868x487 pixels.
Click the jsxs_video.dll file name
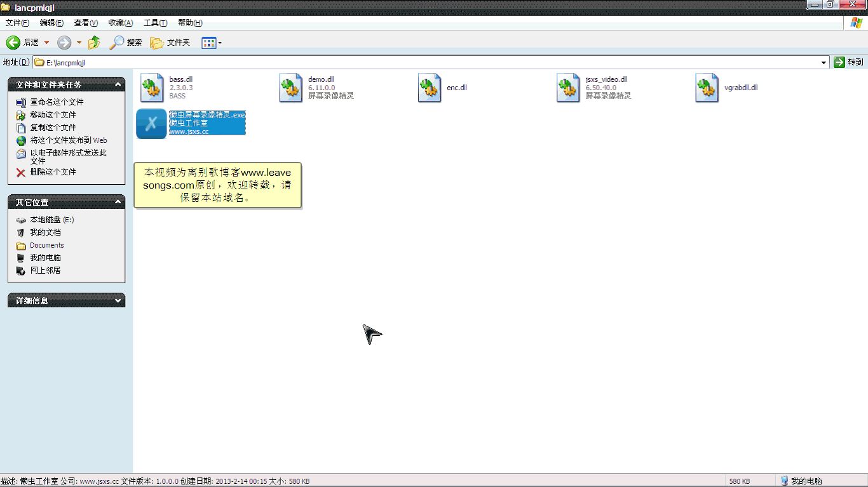click(x=606, y=79)
